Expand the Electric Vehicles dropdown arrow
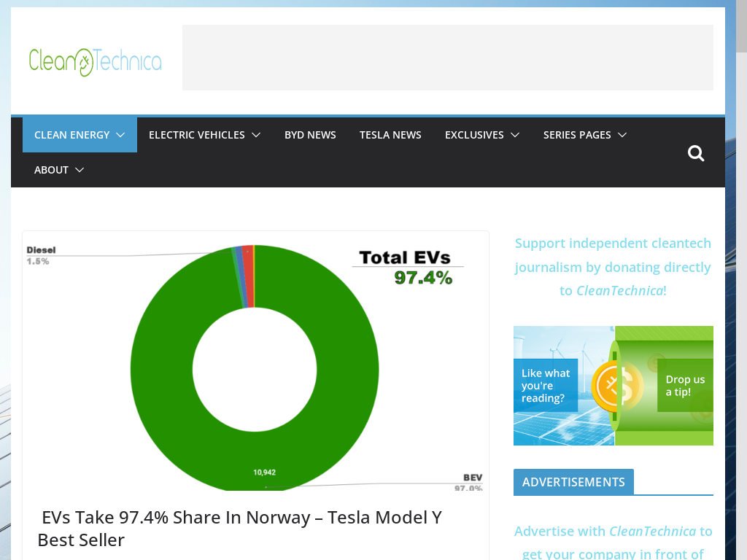This screenshot has height=560, width=747. [x=256, y=135]
